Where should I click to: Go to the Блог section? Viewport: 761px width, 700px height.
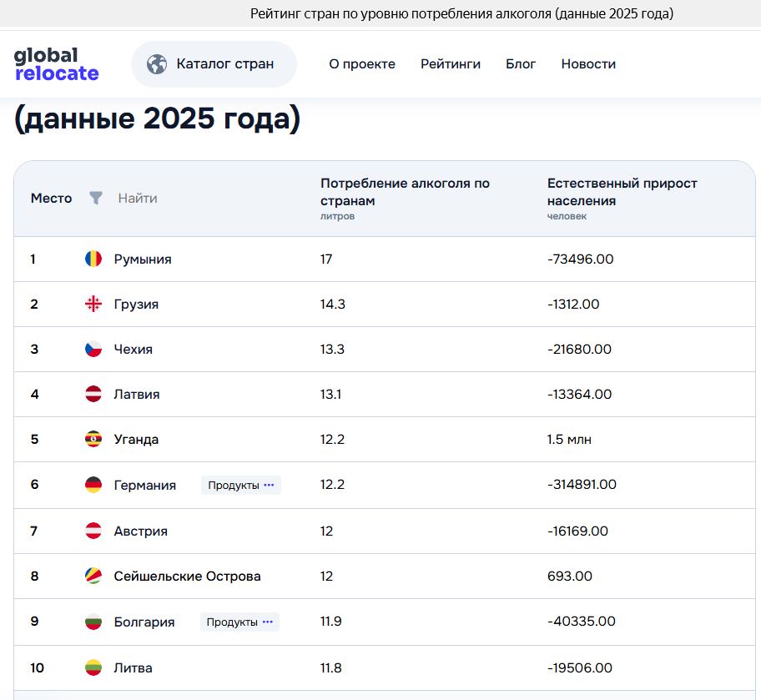(521, 64)
